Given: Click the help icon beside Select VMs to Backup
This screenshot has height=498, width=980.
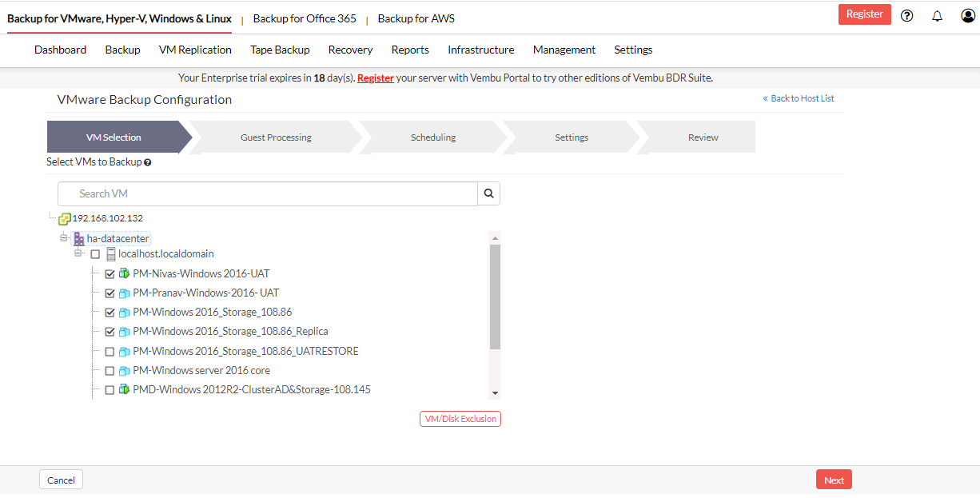Looking at the screenshot, I should (148, 162).
